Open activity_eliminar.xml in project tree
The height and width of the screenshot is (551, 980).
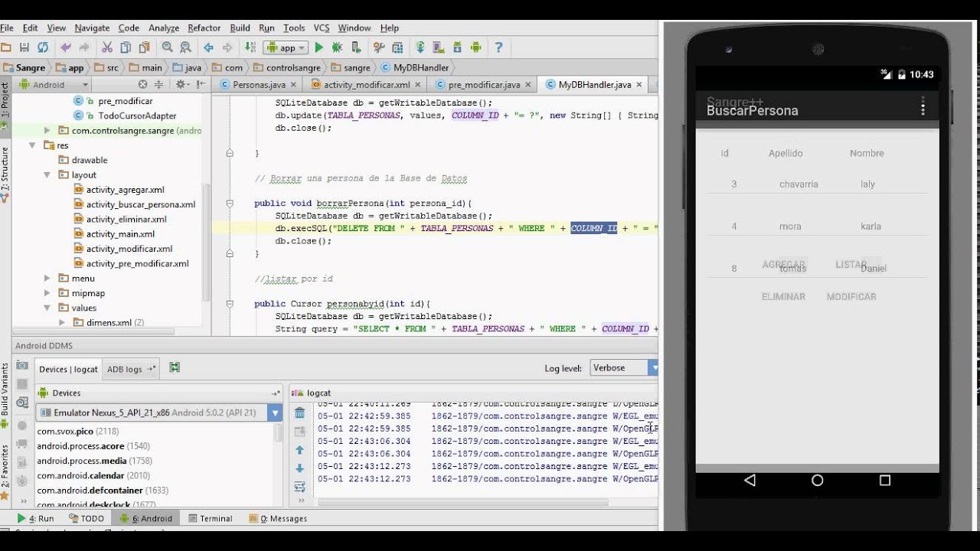(x=120, y=219)
